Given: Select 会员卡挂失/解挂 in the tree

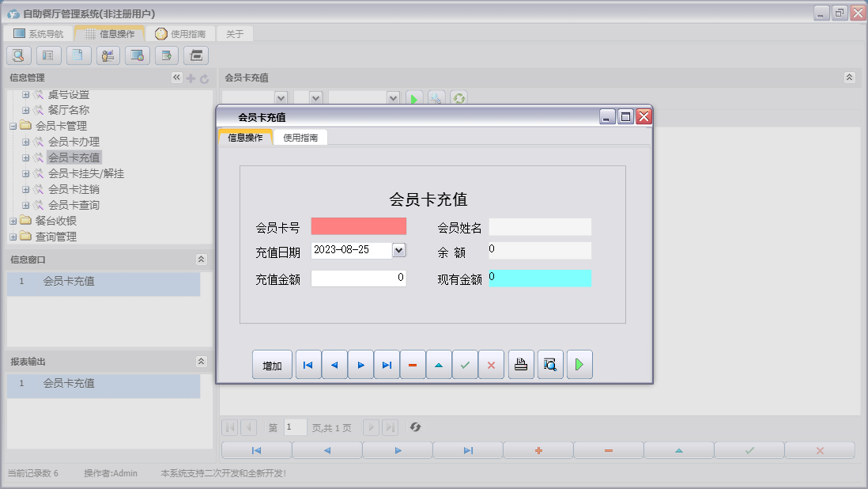Looking at the screenshot, I should (x=85, y=173).
